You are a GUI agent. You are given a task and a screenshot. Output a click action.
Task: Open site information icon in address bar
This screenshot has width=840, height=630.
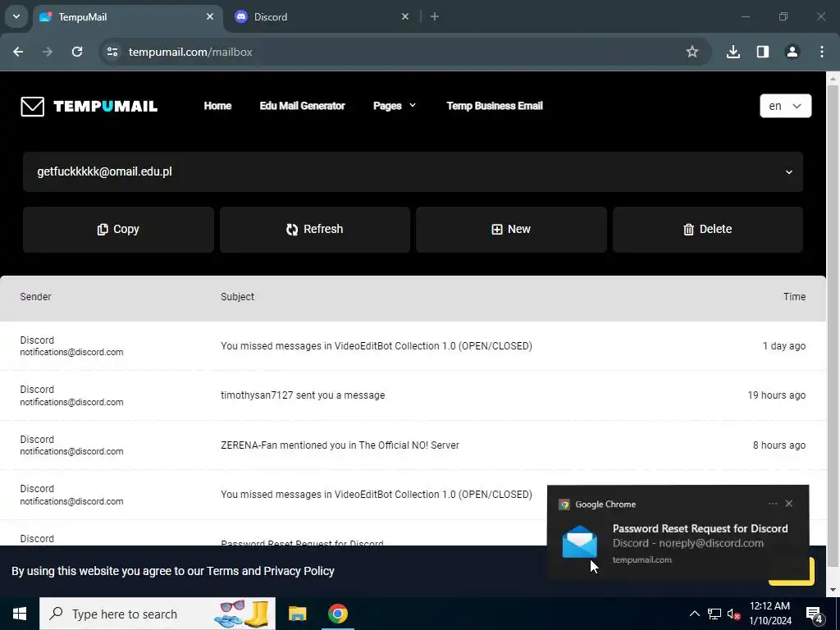point(112,52)
